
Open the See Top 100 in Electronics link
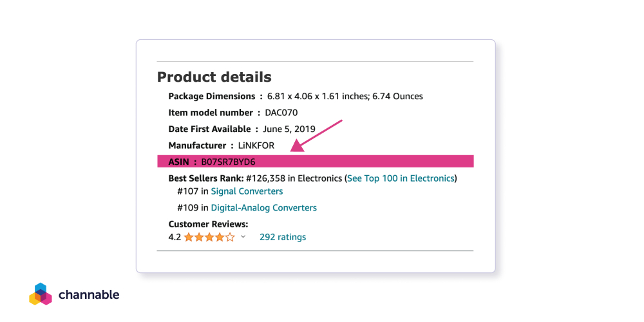click(x=401, y=178)
